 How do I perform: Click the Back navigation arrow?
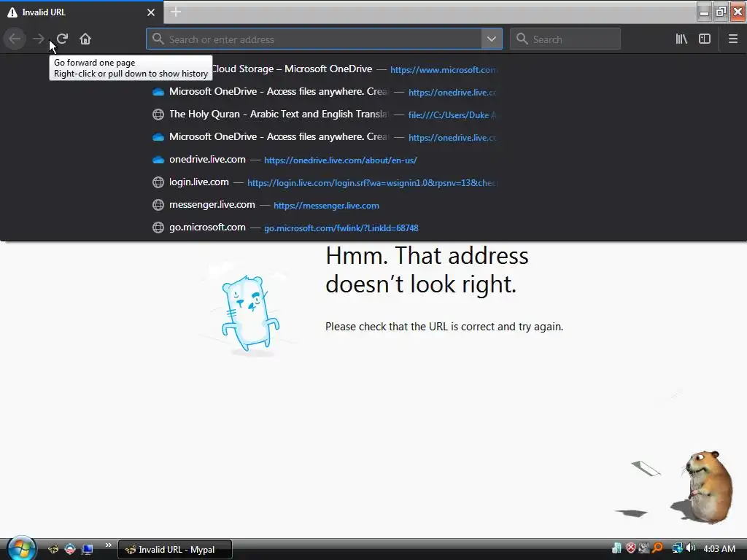pos(15,39)
